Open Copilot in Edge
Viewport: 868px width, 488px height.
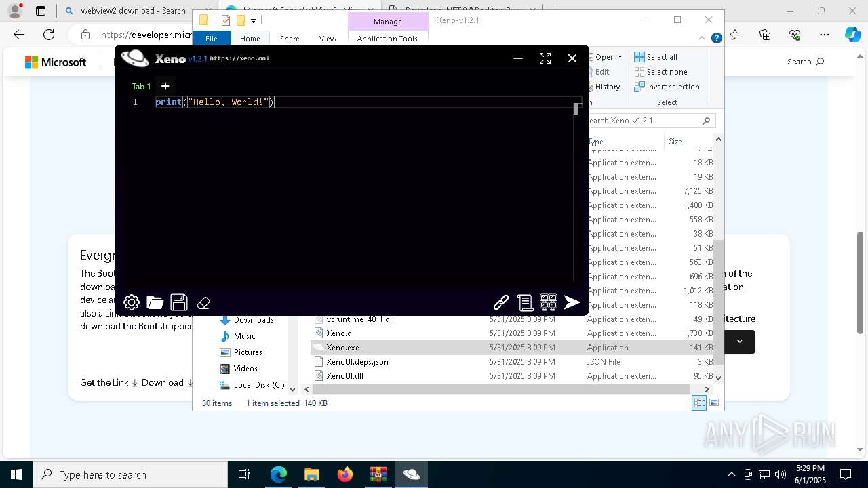[x=852, y=35]
